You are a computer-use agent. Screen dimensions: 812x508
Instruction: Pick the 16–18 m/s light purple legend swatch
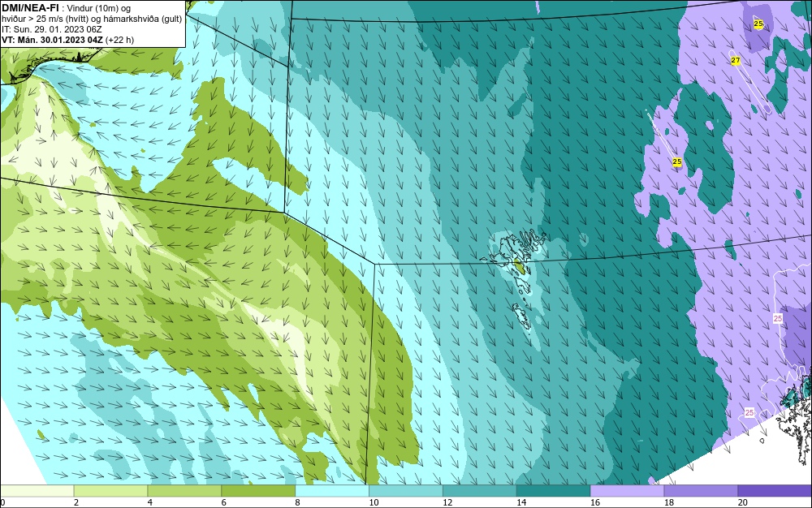click(627, 490)
